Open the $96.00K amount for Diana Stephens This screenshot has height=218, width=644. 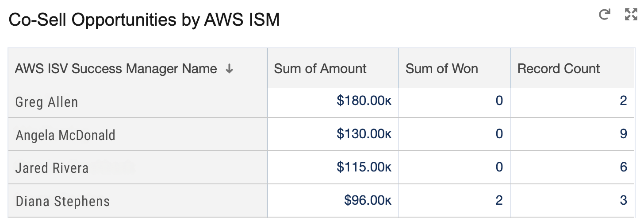tap(367, 200)
